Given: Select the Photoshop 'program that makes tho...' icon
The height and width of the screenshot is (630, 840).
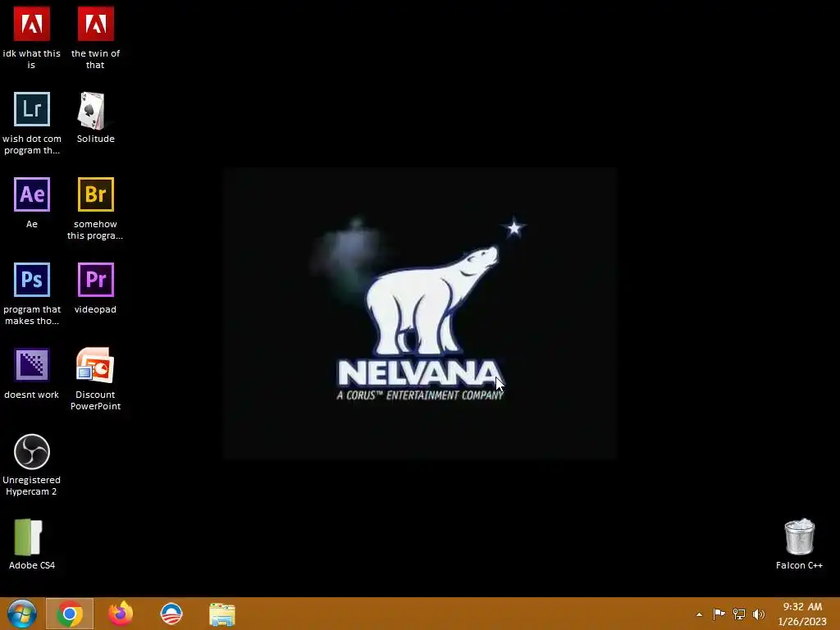Looking at the screenshot, I should point(32,279).
